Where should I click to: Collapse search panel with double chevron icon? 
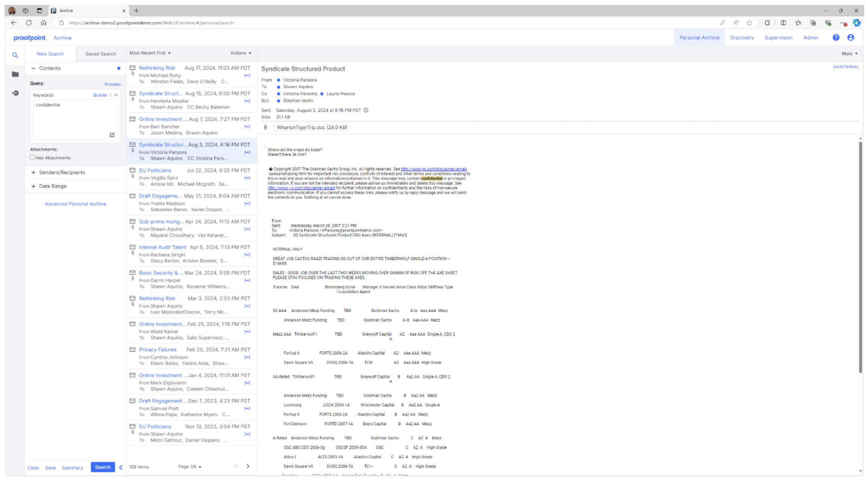[121, 467]
